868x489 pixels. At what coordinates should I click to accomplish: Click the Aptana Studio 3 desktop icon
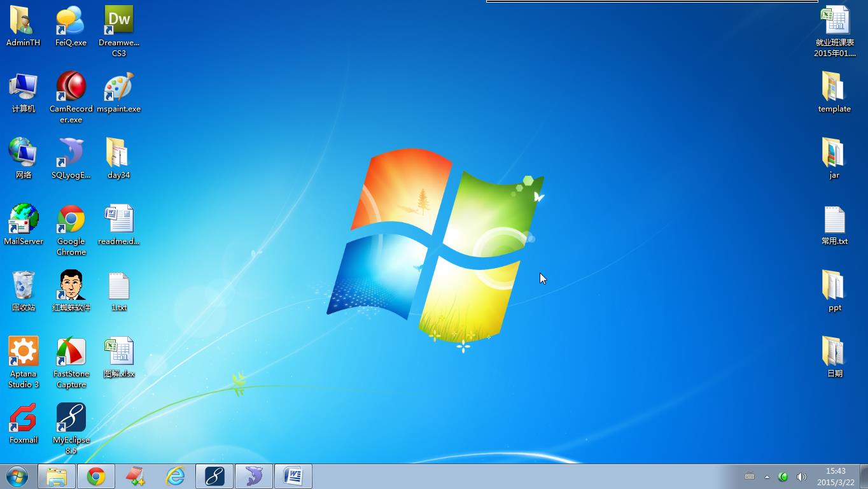pyautogui.click(x=24, y=352)
